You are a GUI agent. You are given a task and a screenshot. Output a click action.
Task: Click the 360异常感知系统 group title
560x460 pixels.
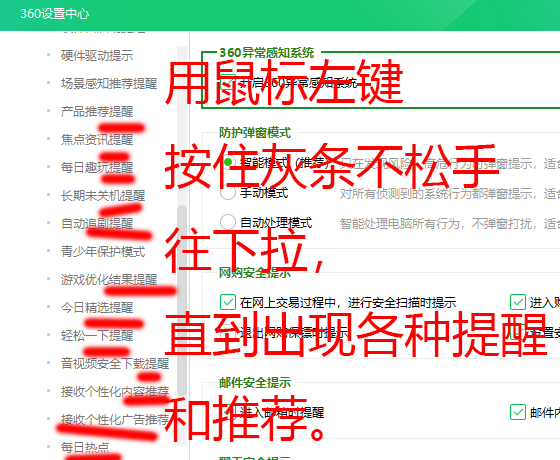[266, 53]
